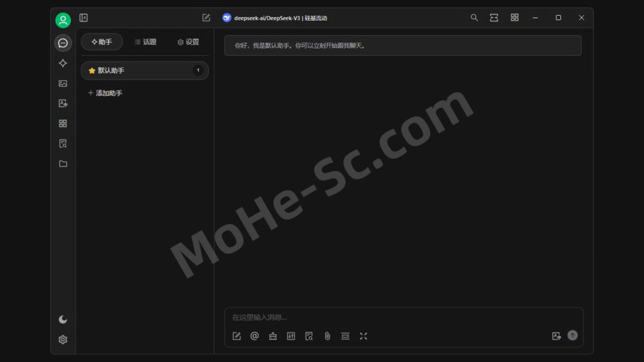Open the knowledge base picker in input toolbar
Image resolution: width=644 pixels, height=362 pixels.
309,336
